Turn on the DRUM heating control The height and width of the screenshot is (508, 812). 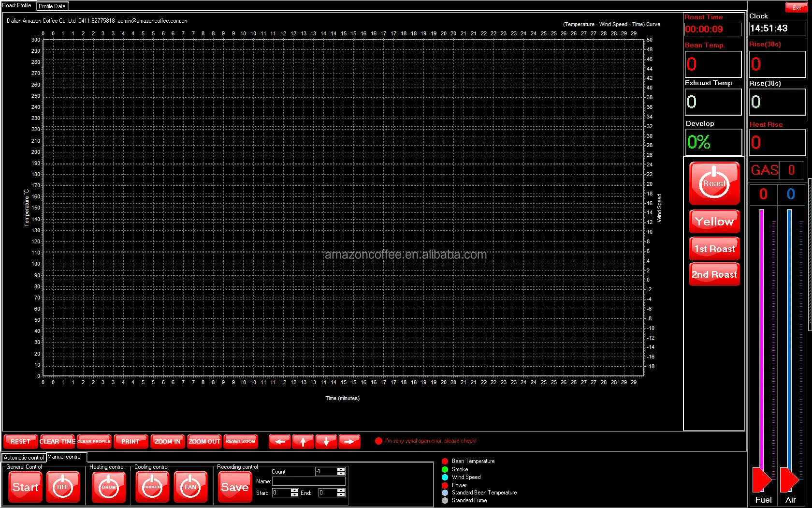pyautogui.click(x=109, y=487)
